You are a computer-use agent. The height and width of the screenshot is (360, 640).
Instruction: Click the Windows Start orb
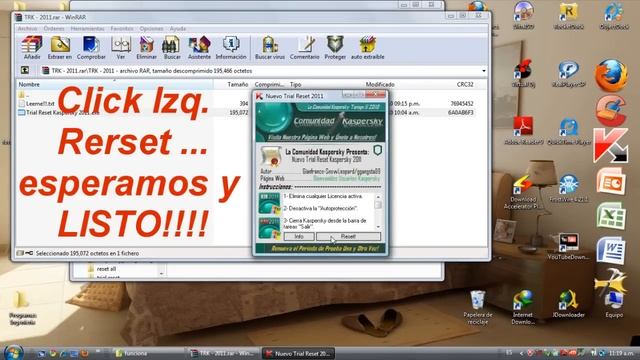tap(13, 352)
